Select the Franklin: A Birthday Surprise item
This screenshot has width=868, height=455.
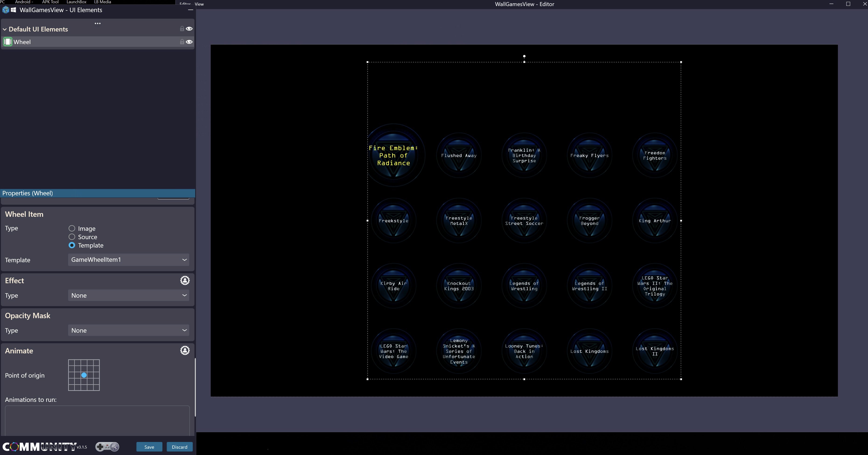coord(524,155)
